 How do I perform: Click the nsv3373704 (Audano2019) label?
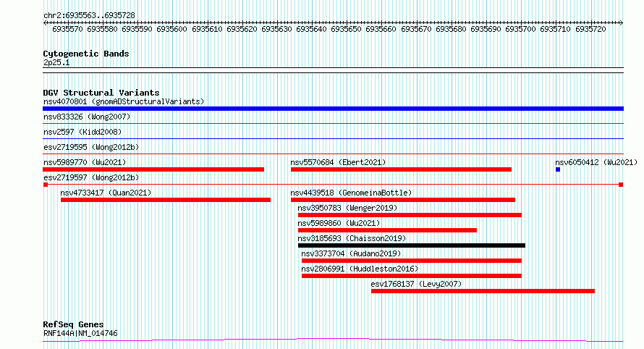351,253
